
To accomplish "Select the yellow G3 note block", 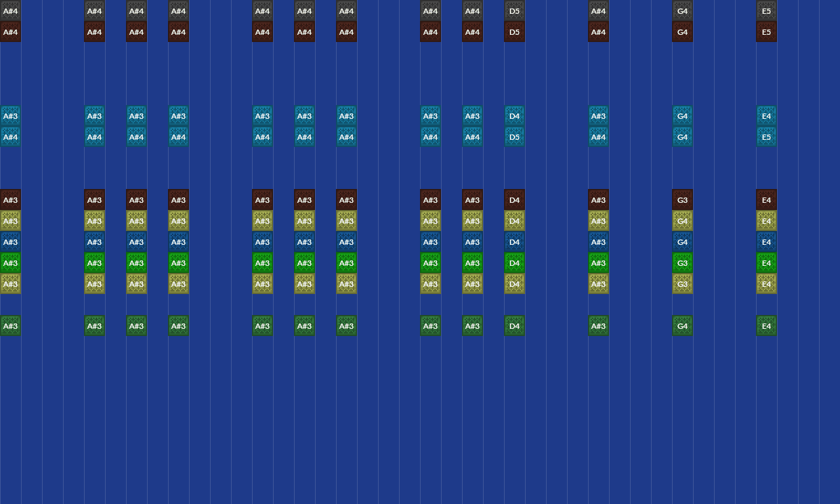I will tap(682, 283).
